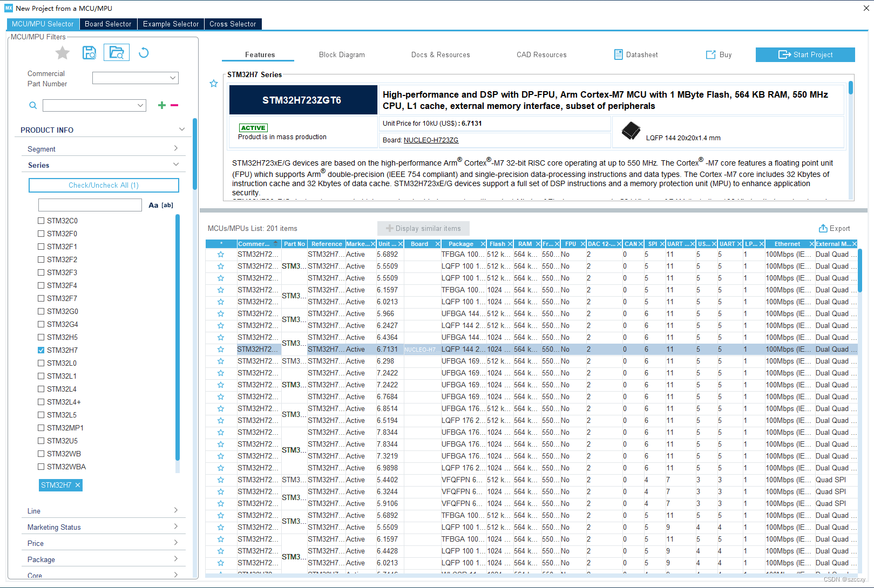This screenshot has width=874, height=588.
Task: Switch to Example Selector tab
Action: pos(171,24)
